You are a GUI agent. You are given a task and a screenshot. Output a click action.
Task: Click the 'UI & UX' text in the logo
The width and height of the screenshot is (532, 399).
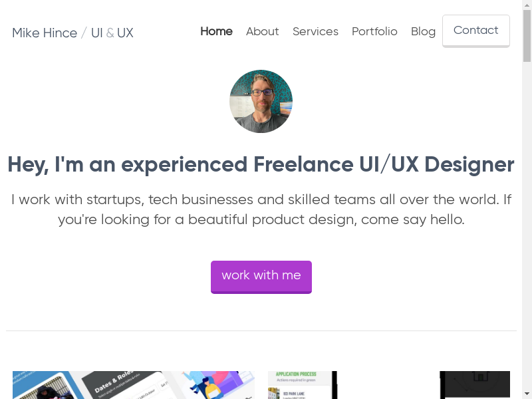[x=112, y=33]
